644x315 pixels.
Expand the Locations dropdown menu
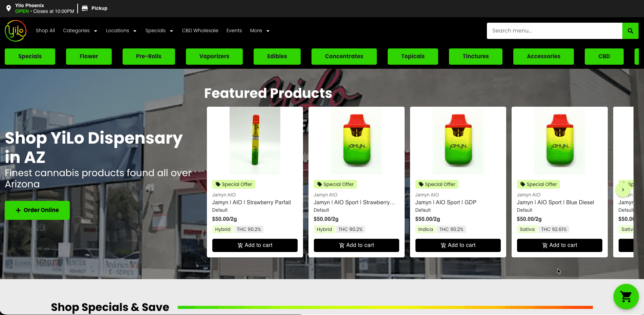click(121, 30)
